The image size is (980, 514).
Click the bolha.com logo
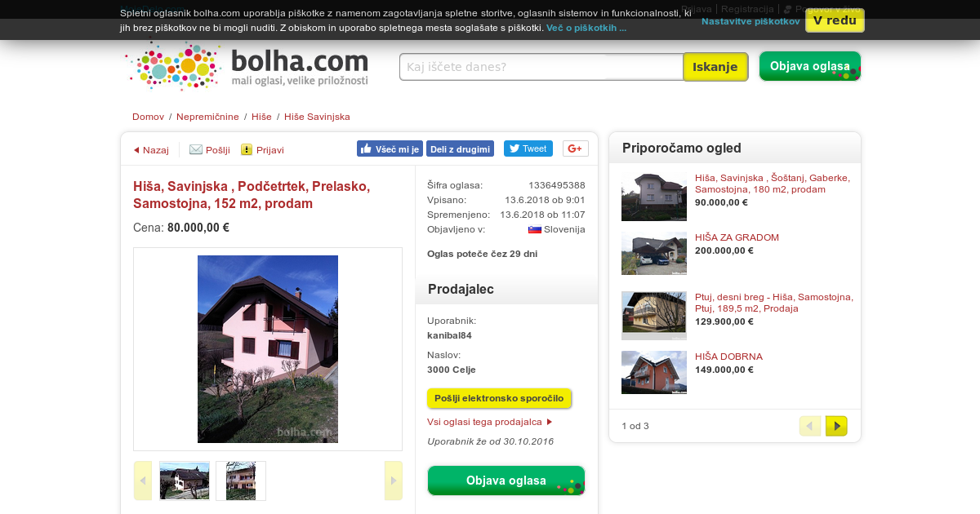247,66
